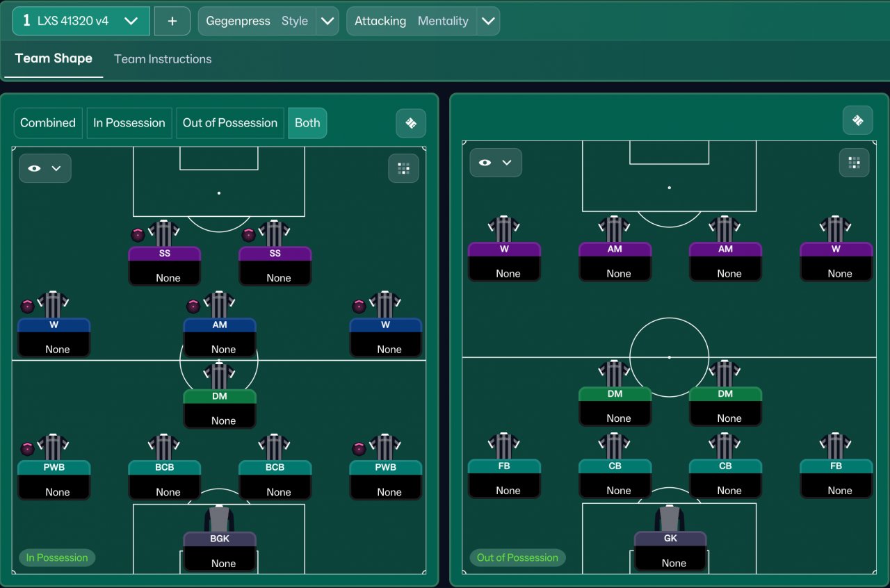890x588 pixels.
Task: Click the eraser icon above the In Possession pitch
Action: click(411, 124)
